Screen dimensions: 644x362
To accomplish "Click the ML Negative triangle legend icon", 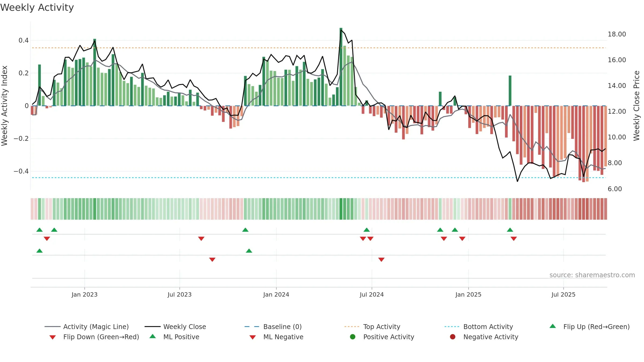I will pos(253,337).
